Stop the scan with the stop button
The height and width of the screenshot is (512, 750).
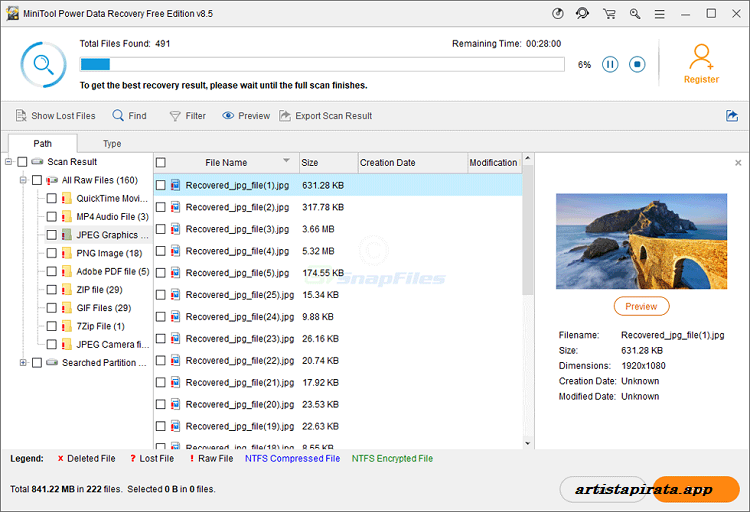(637, 64)
